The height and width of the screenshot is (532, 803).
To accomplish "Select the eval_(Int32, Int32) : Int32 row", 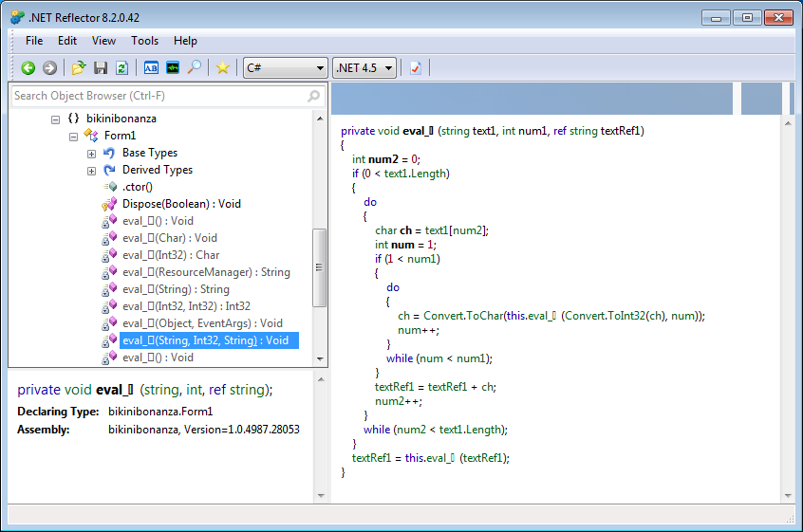I will pos(186,306).
